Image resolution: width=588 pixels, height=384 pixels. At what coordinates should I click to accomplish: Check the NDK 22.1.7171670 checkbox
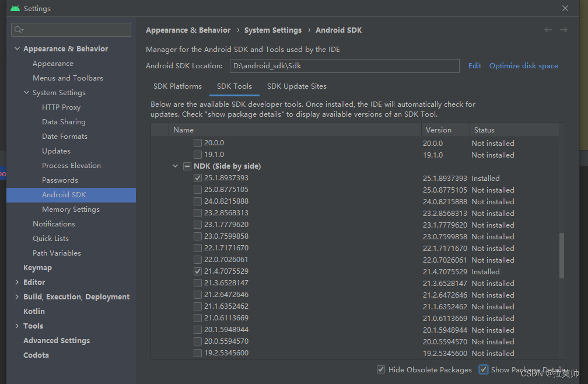198,248
